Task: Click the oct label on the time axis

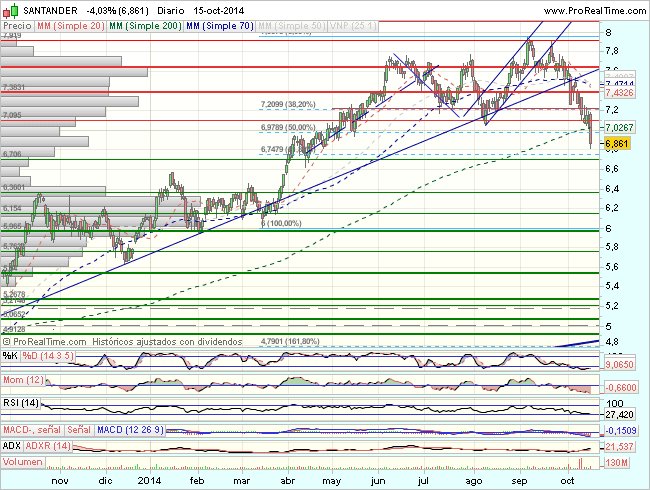Action: point(567,481)
